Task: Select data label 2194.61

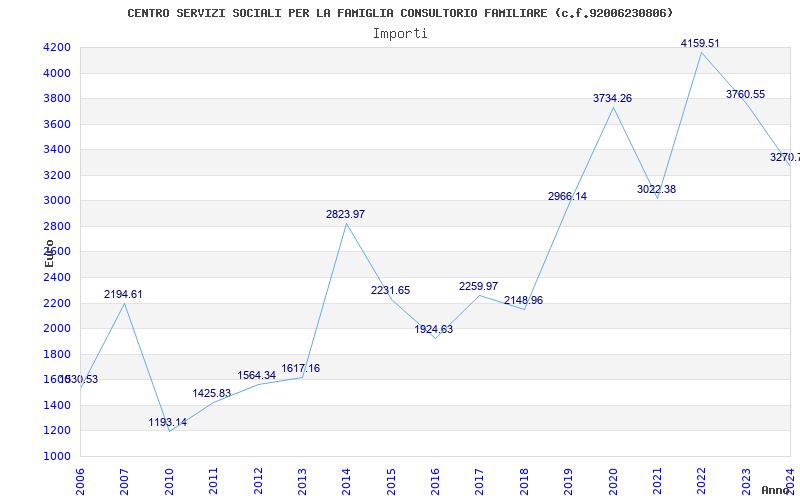Action: tap(123, 294)
